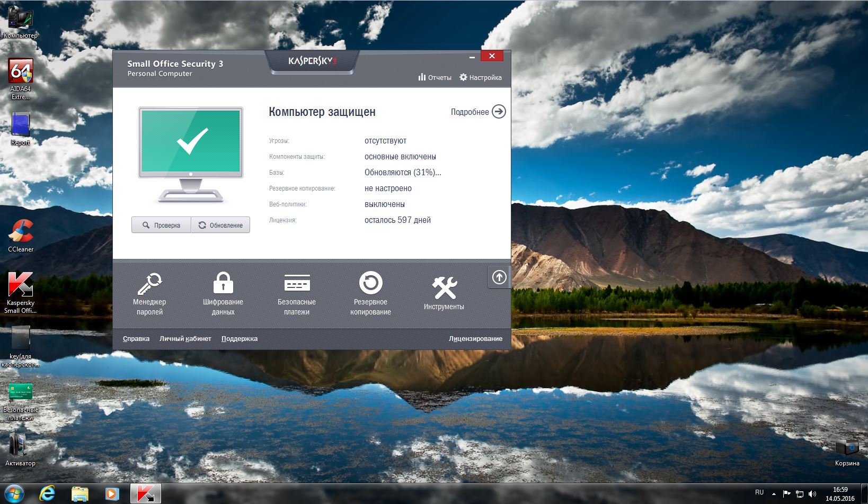The width and height of the screenshot is (868, 504).
Task: Show hidden tray icons arrow
Action: click(774, 494)
